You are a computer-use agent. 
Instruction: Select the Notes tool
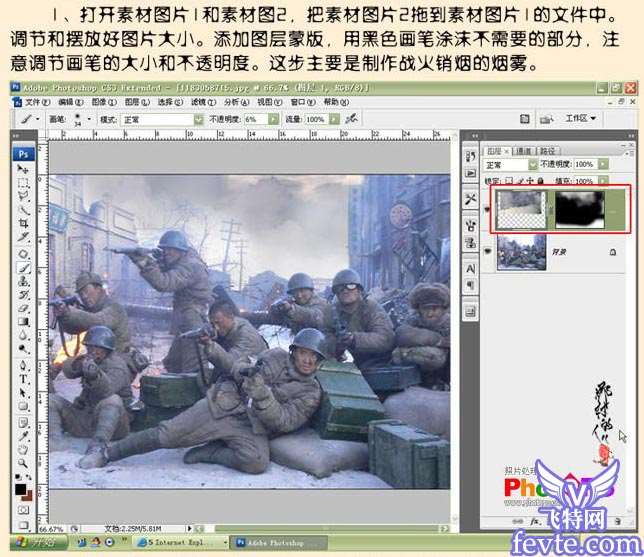click(x=23, y=423)
